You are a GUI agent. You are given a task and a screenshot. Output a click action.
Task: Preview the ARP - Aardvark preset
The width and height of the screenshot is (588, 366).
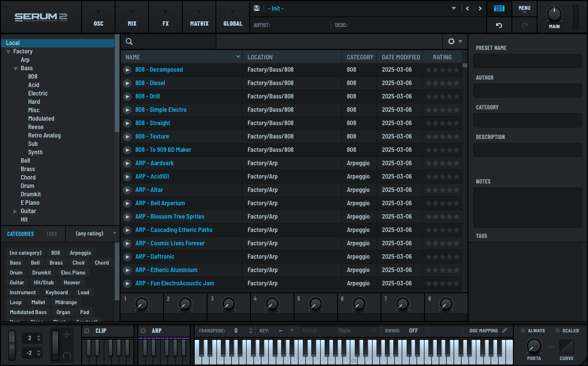click(127, 163)
